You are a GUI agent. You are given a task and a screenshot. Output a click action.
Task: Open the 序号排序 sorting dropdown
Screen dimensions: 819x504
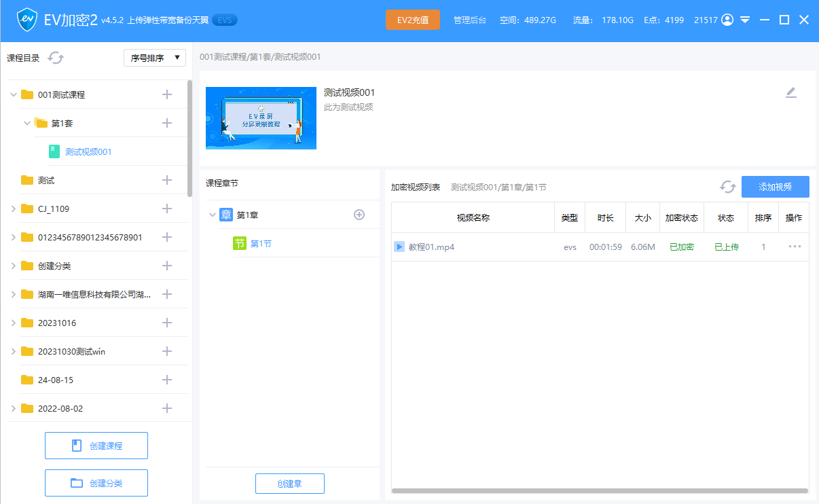pos(155,58)
